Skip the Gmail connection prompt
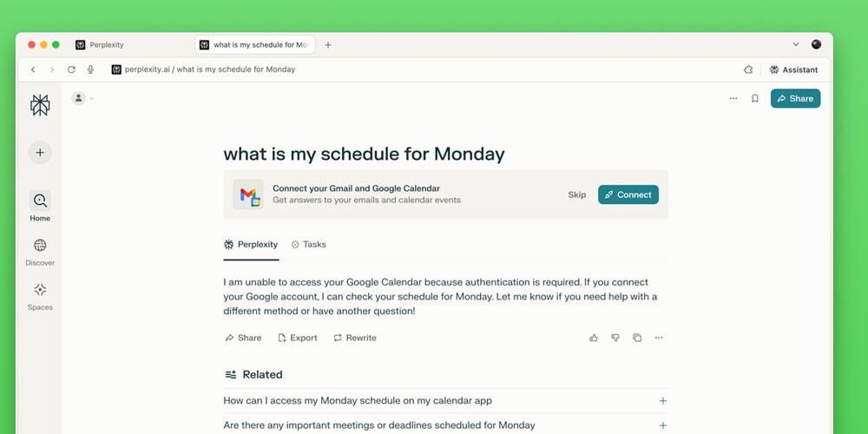The image size is (868, 434). pyautogui.click(x=577, y=194)
